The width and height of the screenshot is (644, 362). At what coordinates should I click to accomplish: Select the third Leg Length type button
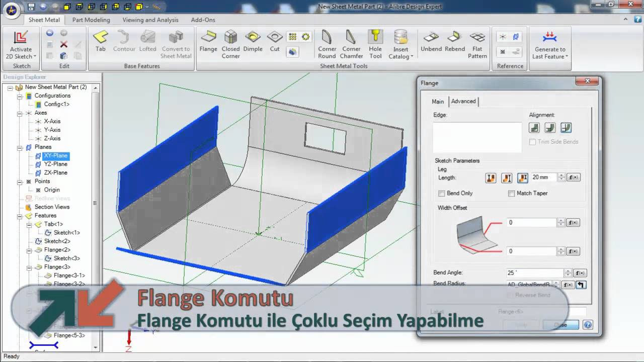point(523,177)
